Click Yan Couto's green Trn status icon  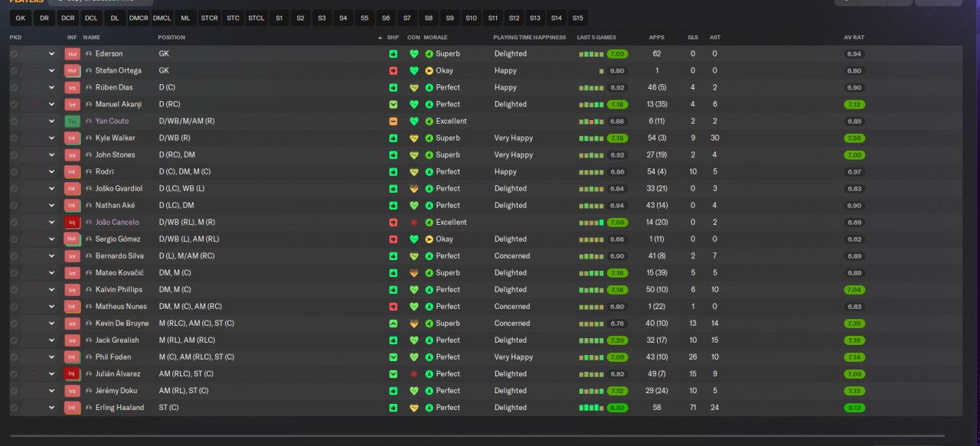(72, 121)
